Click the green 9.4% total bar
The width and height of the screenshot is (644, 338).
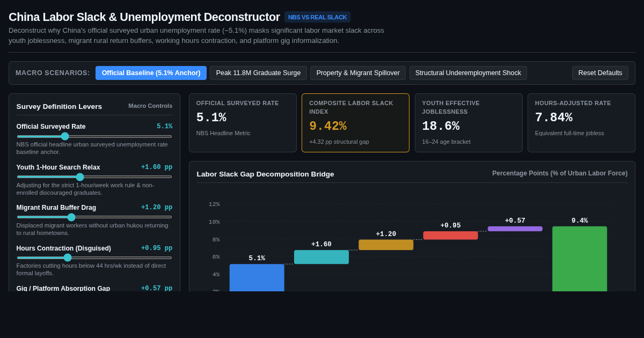point(580,259)
